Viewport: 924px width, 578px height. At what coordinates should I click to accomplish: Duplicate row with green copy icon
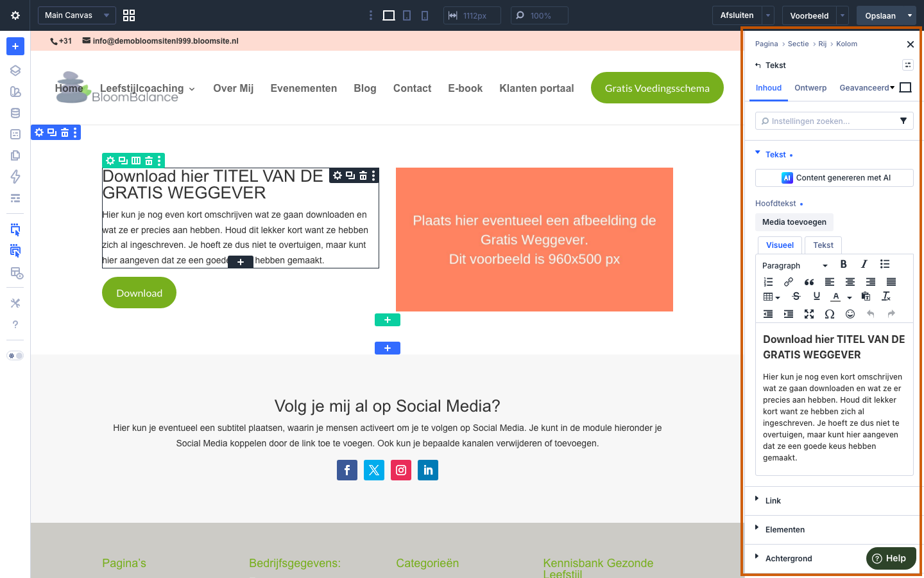123,161
